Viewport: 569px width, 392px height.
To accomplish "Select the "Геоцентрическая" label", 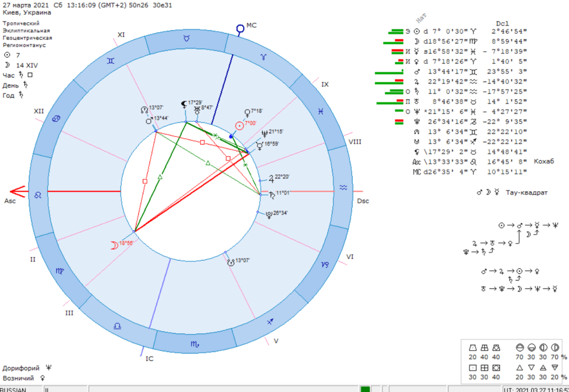I will [x=27, y=38].
